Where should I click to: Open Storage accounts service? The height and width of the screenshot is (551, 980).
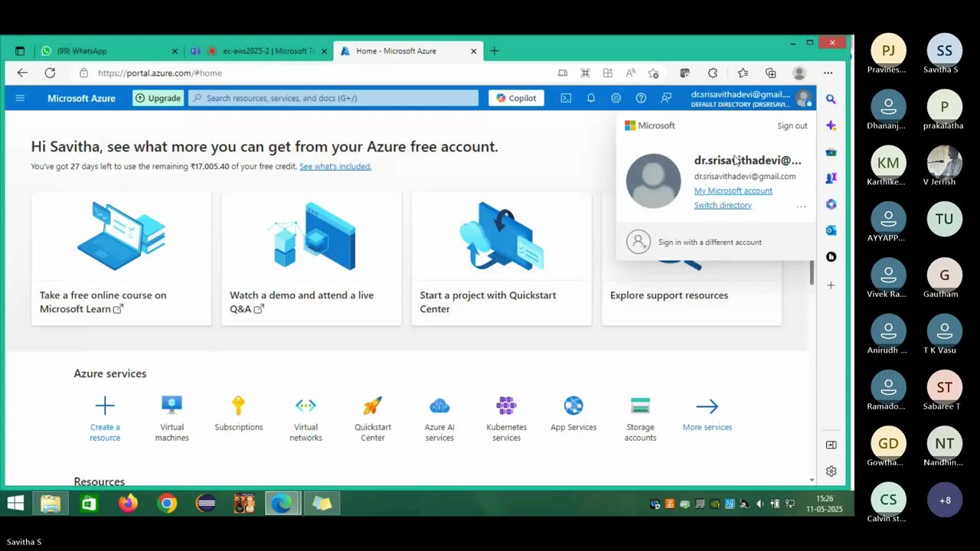point(640,418)
